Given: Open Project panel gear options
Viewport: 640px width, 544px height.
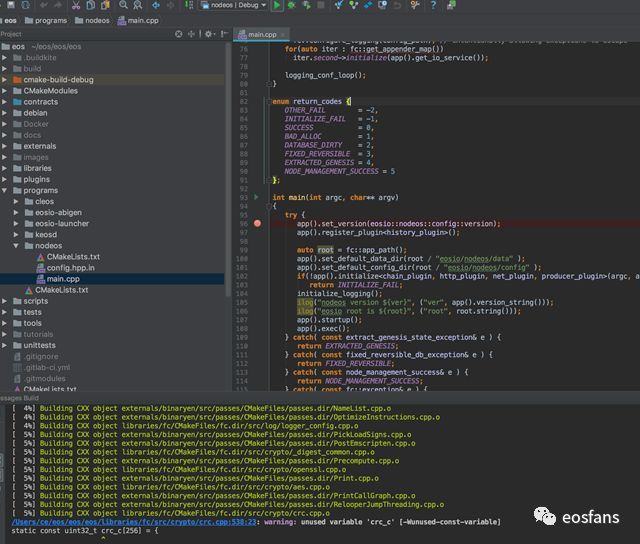Looking at the screenshot, I should click(x=208, y=34).
